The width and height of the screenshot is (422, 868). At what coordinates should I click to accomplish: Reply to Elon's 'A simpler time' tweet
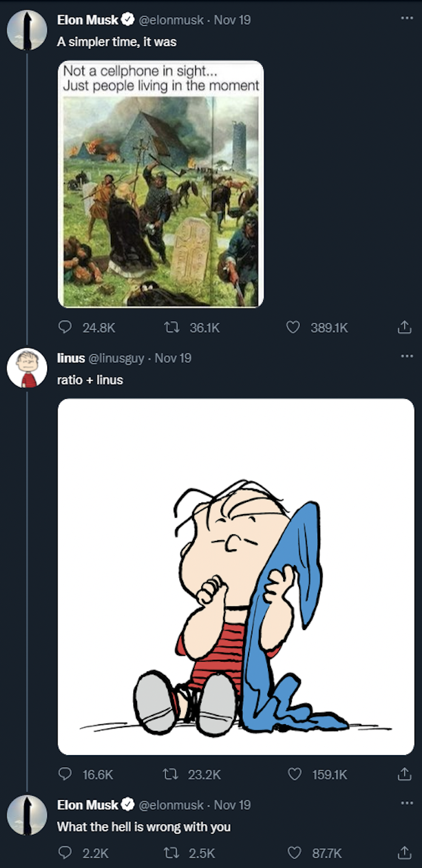coord(65,328)
